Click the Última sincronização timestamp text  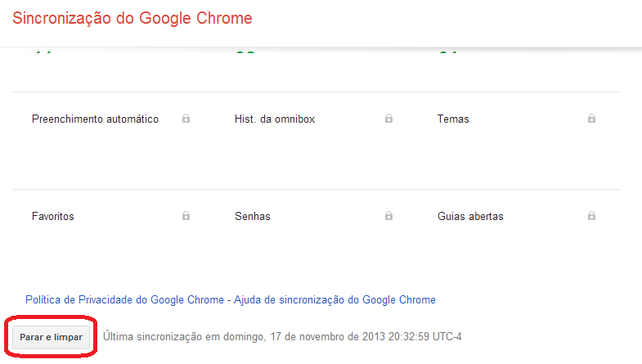click(x=282, y=336)
